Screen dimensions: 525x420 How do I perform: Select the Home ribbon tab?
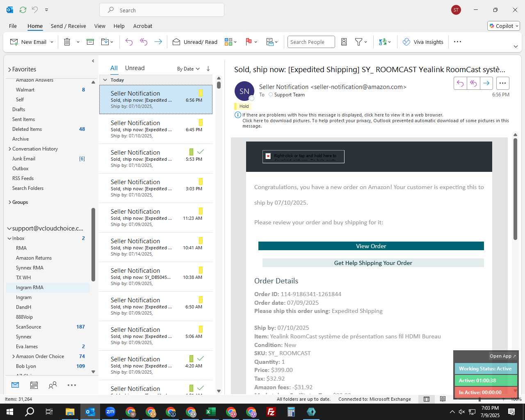(35, 26)
